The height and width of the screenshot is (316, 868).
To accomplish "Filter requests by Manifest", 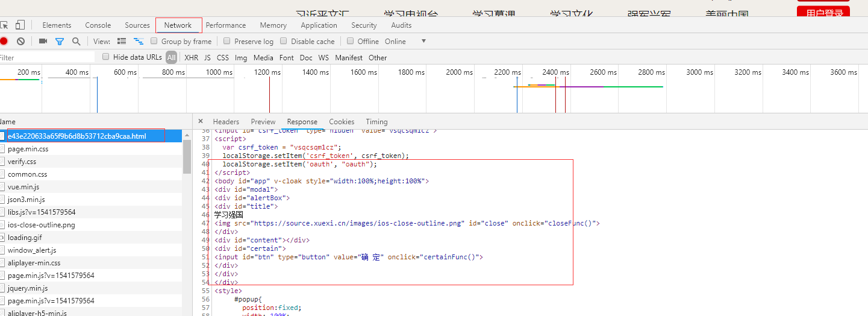I will [349, 58].
